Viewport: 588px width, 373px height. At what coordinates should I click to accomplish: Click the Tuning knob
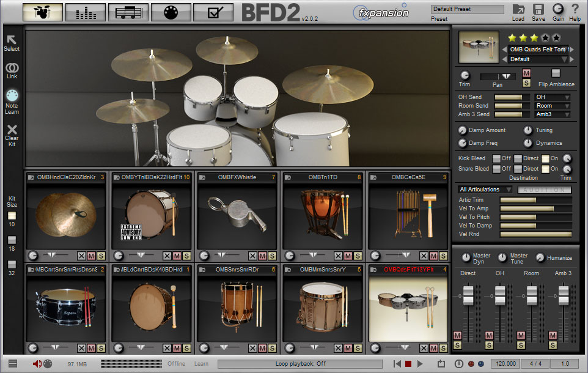[527, 130]
